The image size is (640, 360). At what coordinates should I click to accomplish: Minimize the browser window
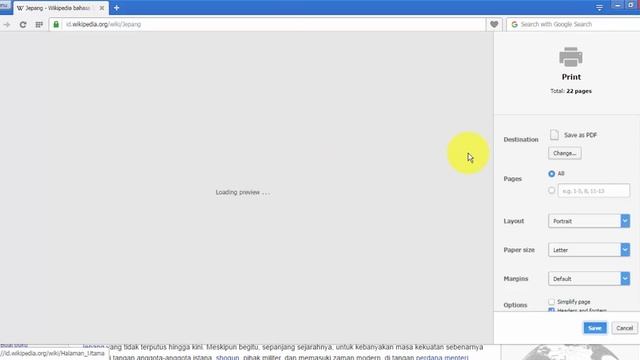[617, 5]
